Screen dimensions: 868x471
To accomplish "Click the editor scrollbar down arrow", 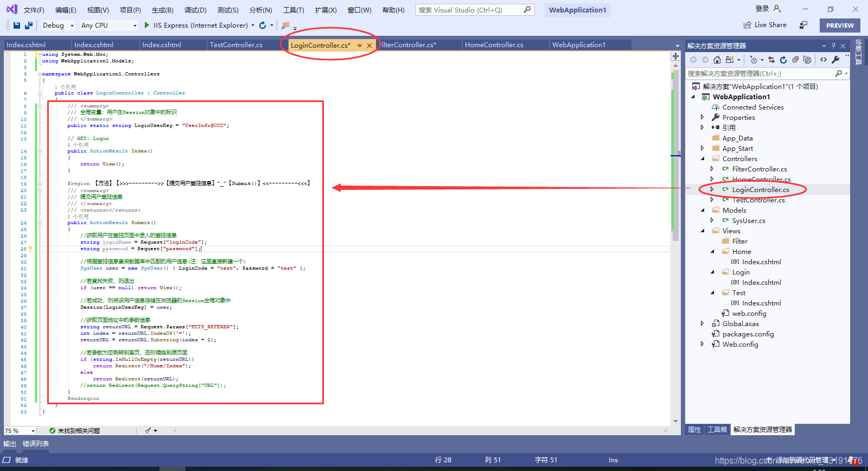I will click(x=675, y=421).
